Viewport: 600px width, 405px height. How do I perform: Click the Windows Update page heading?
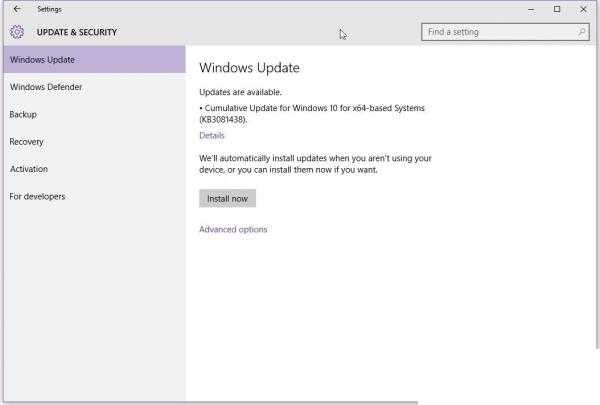pos(249,68)
